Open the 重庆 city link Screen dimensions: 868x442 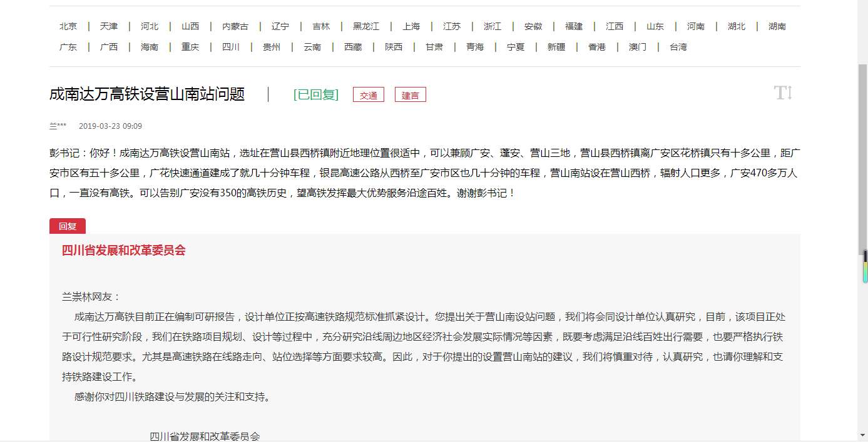(x=190, y=47)
